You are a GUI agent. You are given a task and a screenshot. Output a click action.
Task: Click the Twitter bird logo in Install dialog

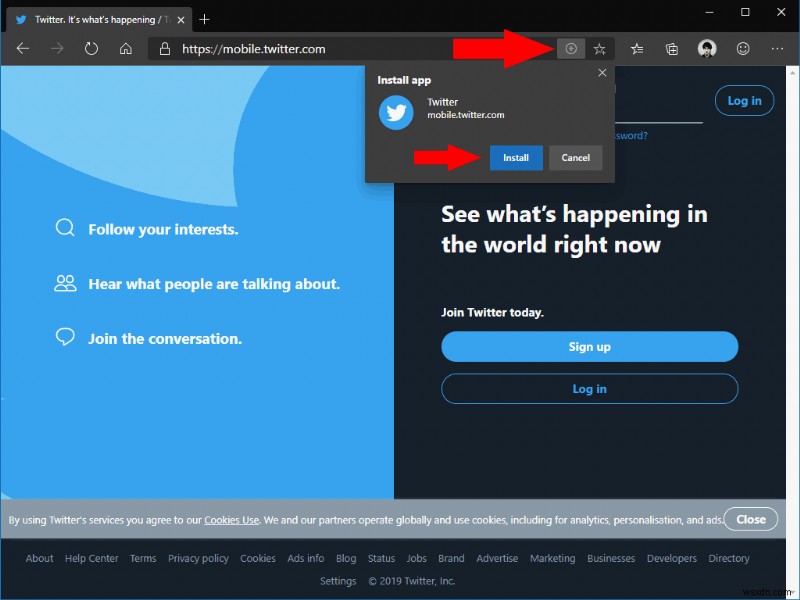pyautogui.click(x=396, y=113)
